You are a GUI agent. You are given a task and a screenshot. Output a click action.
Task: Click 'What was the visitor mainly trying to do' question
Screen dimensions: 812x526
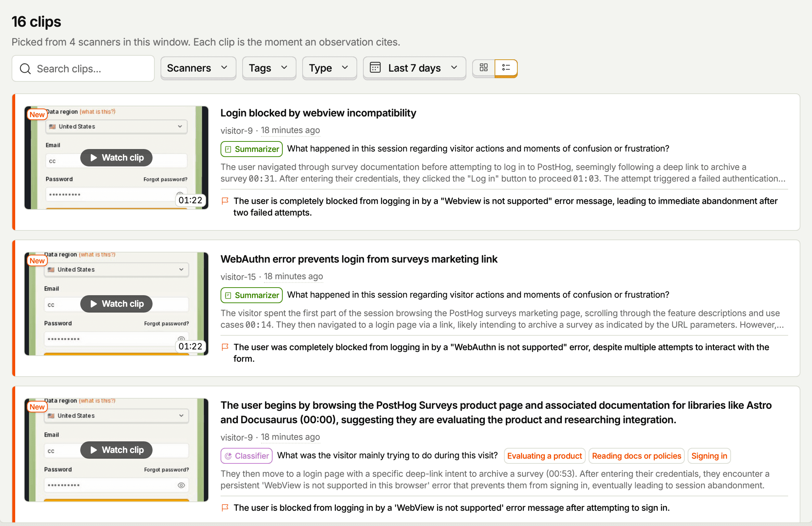[387, 455]
